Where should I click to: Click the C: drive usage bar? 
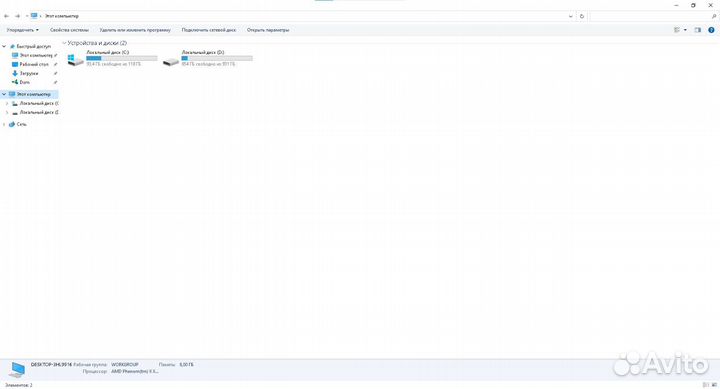122,58
